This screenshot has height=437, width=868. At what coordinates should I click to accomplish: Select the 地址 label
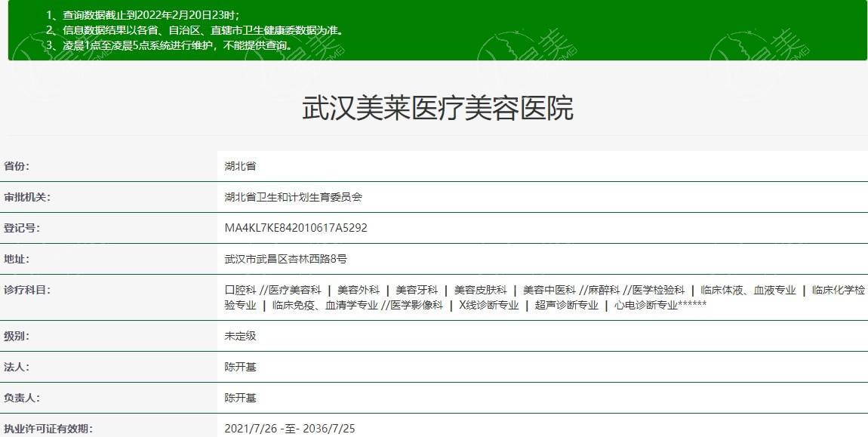click(x=17, y=259)
